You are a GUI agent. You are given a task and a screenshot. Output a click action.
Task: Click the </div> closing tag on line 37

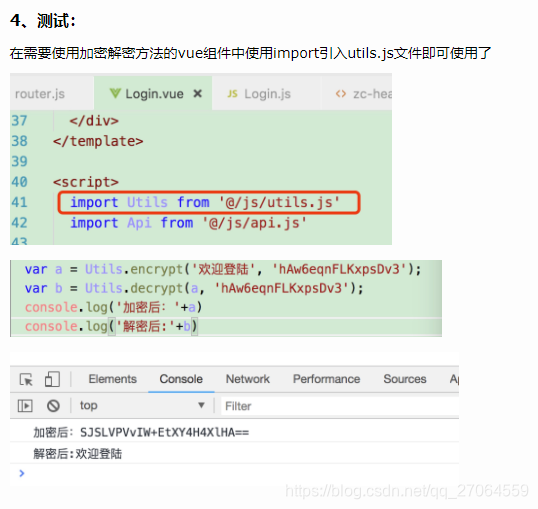click(94, 121)
